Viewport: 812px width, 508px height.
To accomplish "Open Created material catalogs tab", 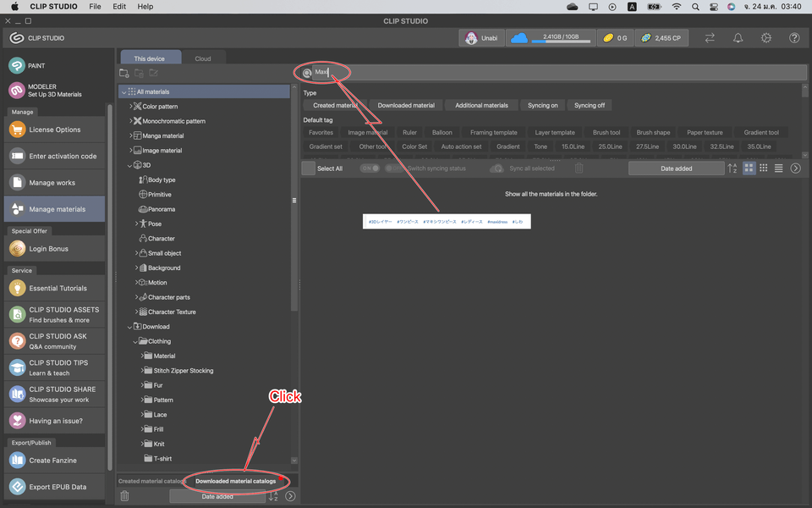I will pyautogui.click(x=151, y=481).
